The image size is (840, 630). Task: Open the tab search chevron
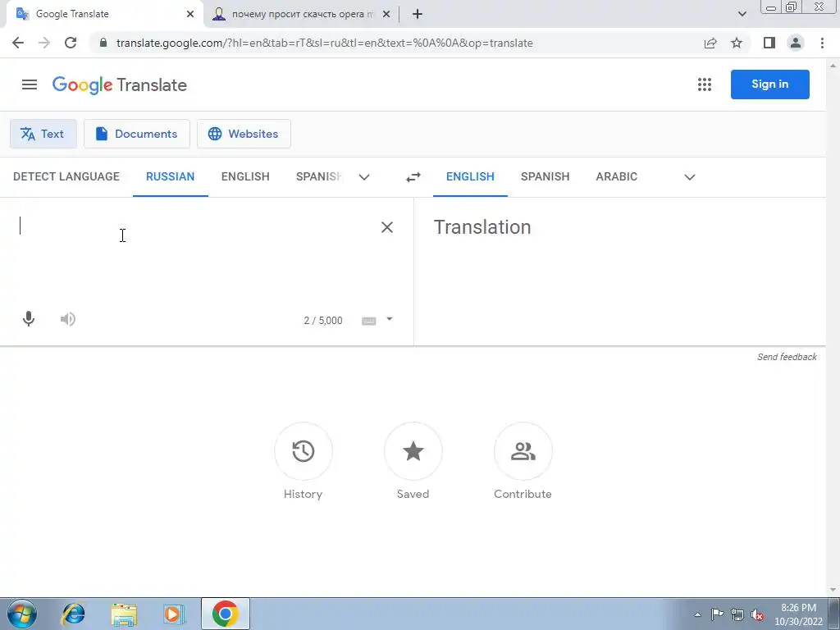(x=742, y=14)
